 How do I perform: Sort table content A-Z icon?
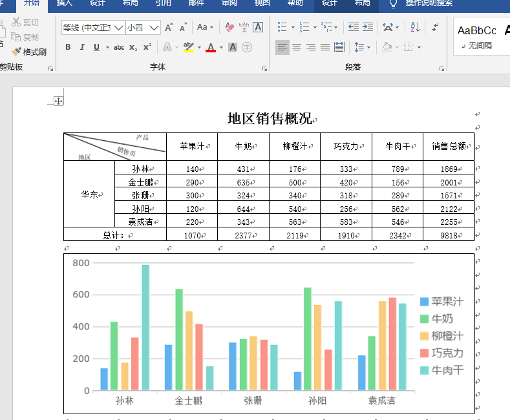tap(415, 27)
